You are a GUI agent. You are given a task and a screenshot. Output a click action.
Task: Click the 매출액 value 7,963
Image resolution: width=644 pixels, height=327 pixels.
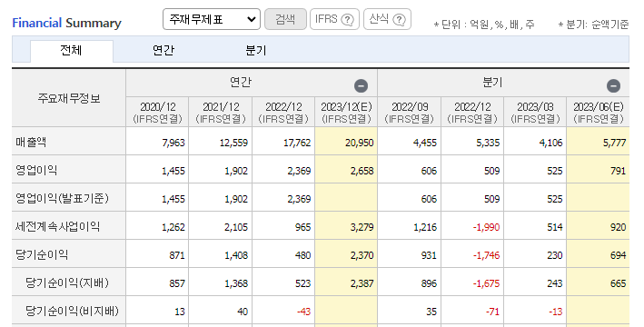tap(173, 143)
